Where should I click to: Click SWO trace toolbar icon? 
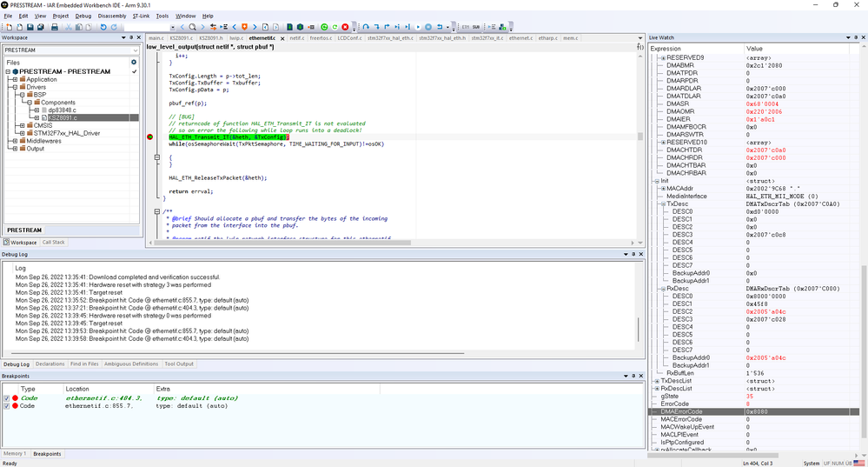(476, 27)
